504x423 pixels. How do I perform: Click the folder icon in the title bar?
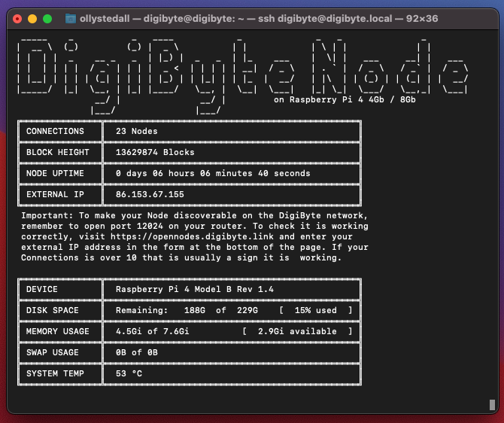pyautogui.click(x=71, y=19)
